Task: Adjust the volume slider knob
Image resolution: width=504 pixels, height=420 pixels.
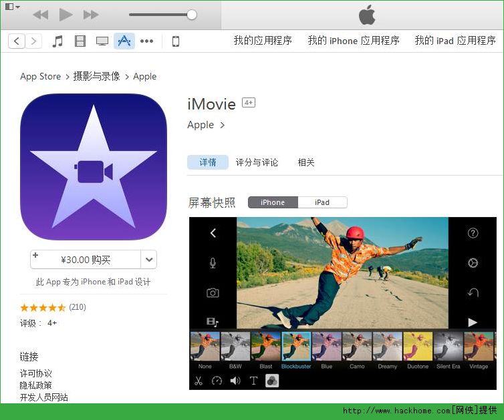Action: 192,15
